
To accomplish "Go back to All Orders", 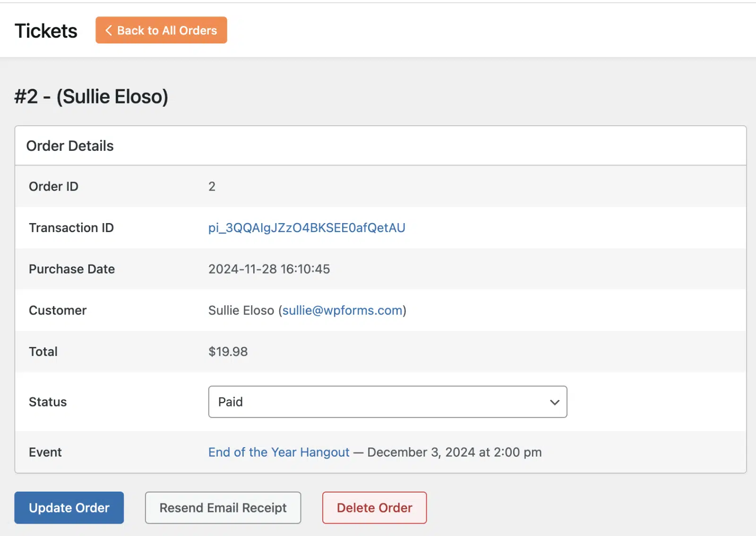I will click(x=161, y=30).
